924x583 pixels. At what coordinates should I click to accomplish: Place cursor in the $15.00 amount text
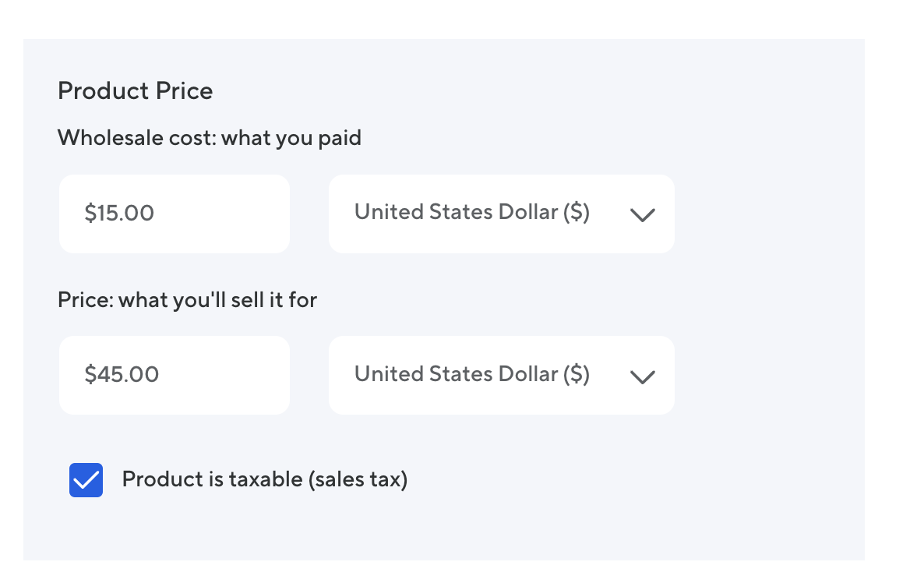coord(119,213)
